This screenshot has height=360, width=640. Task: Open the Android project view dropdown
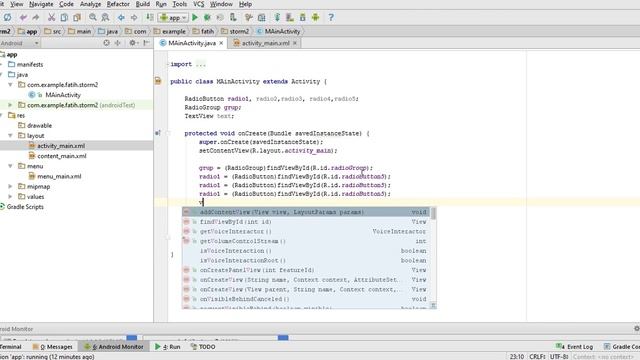[19, 43]
